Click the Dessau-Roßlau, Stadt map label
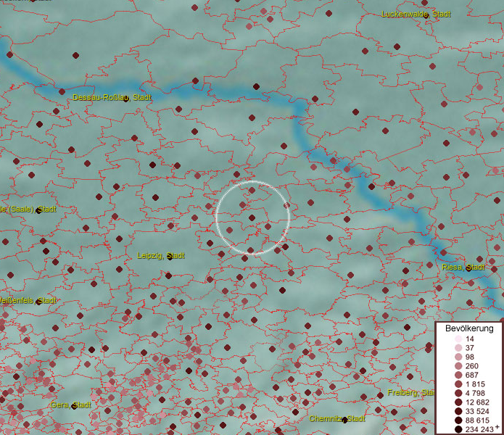 (112, 97)
